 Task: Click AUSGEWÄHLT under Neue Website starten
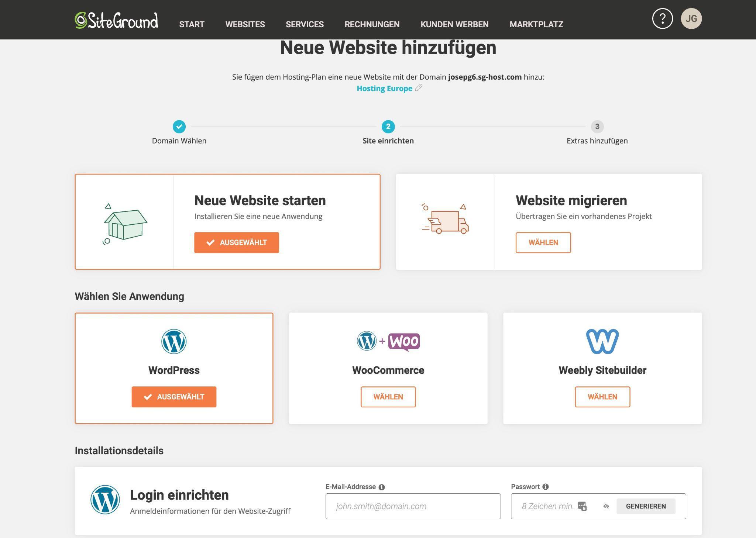pyautogui.click(x=237, y=242)
